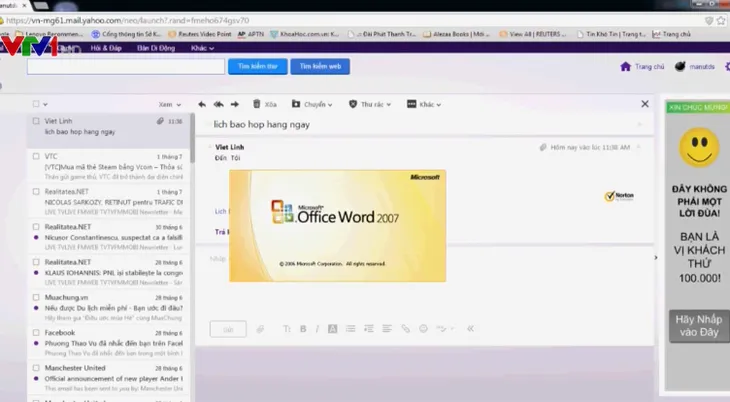The image size is (730, 402).
Task: Open Bản Di Động menu item
Action: pos(156,48)
